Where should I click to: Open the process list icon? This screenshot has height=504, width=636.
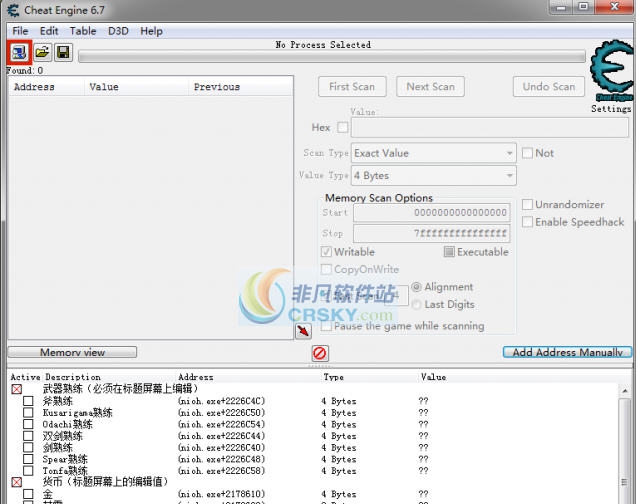coord(19,52)
